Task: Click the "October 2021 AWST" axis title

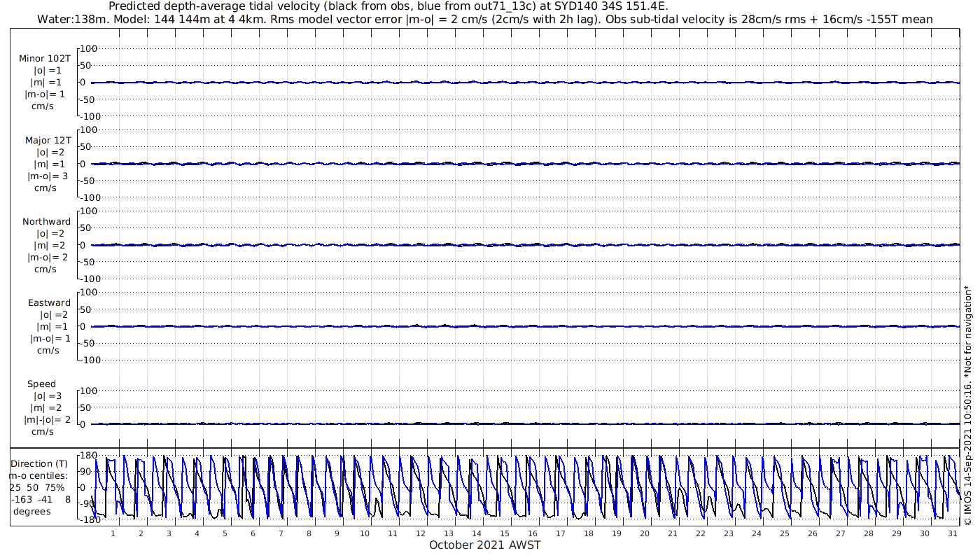Action: pyautogui.click(x=485, y=545)
